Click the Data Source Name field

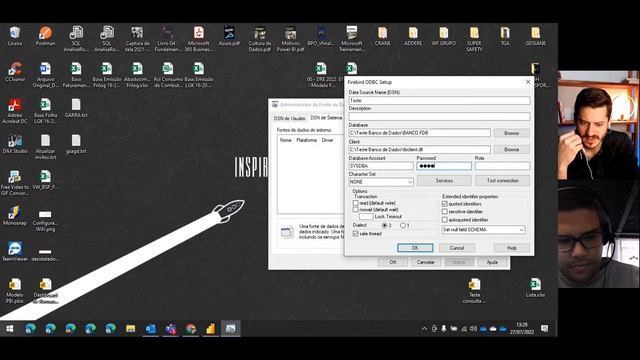click(x=439, y=100)
